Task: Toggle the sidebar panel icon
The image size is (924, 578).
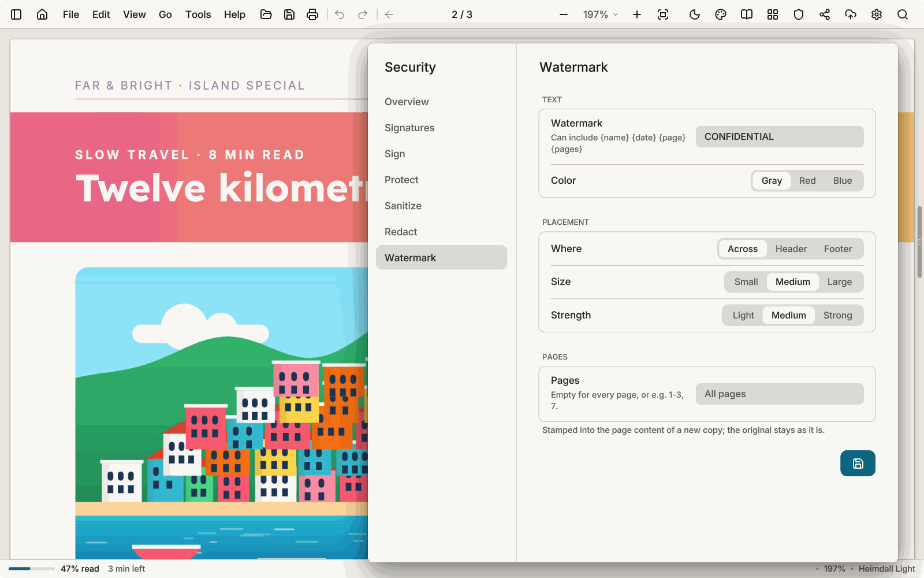Action: tap(16, 14)
